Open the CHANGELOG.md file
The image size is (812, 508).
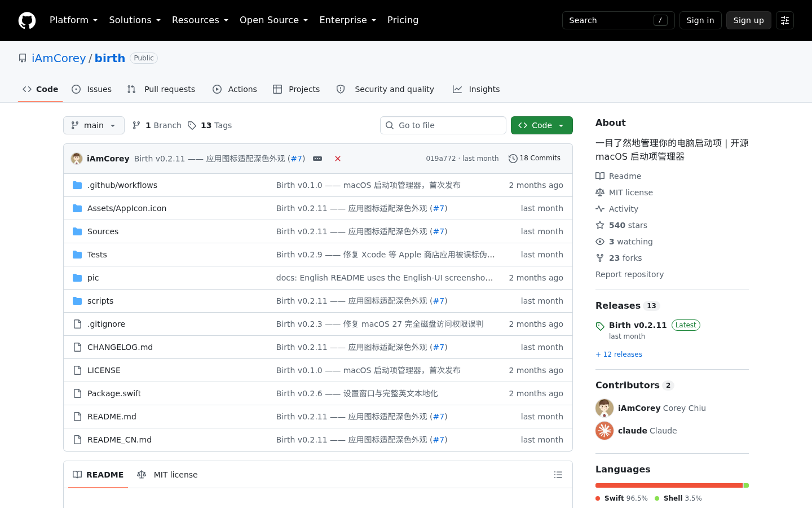tap(120, 347)
